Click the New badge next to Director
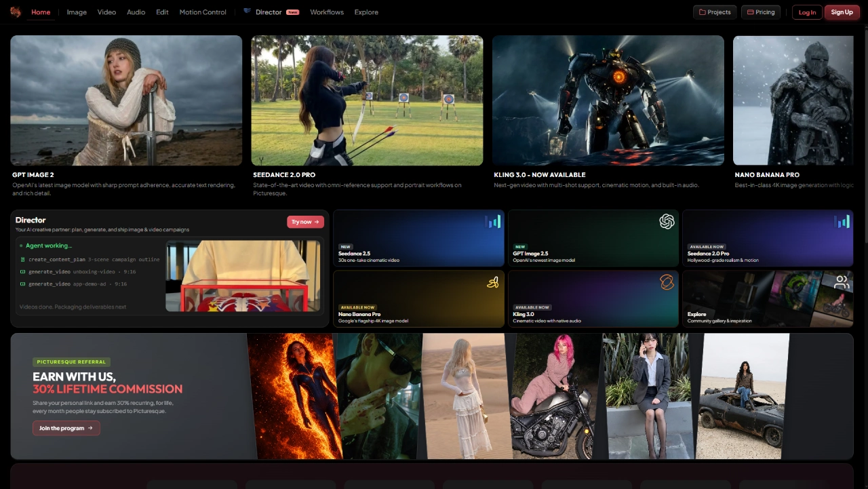 (x=292, y=12)
